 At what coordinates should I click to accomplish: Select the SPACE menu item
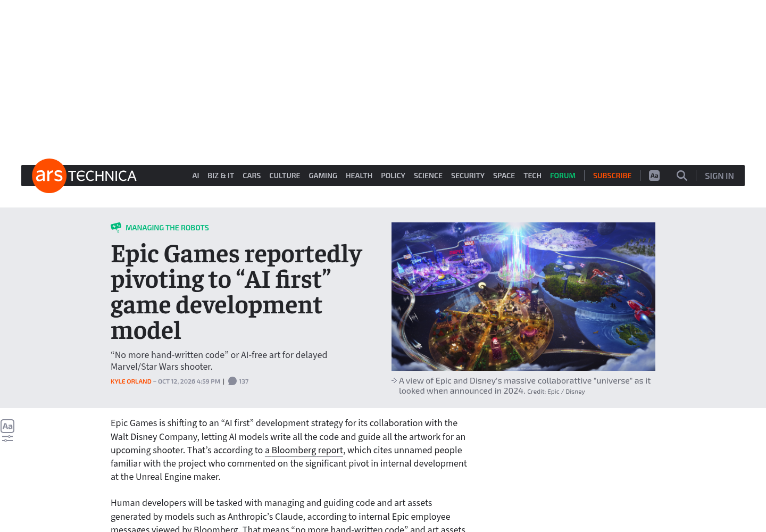(504, 176)
